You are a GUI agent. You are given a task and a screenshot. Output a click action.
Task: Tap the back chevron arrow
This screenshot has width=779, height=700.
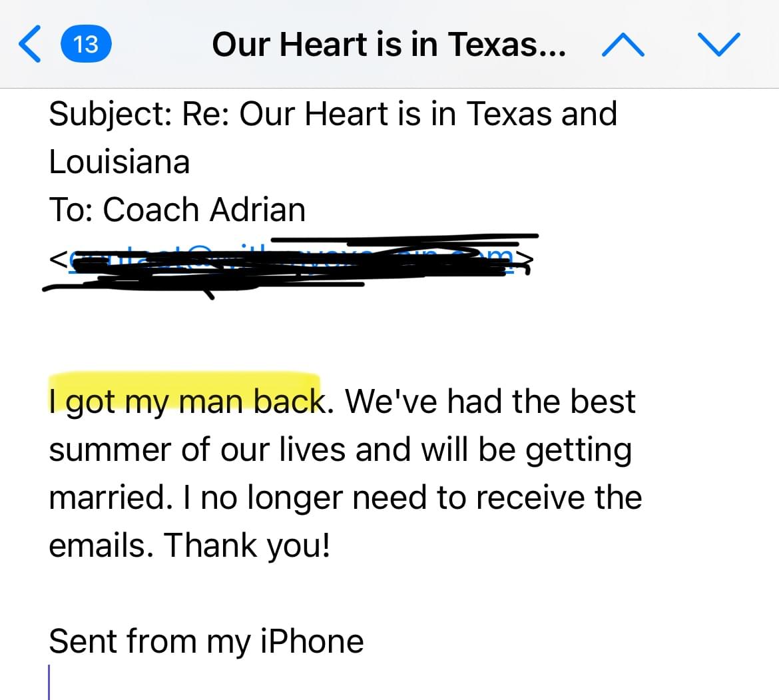tap(30, 44)
